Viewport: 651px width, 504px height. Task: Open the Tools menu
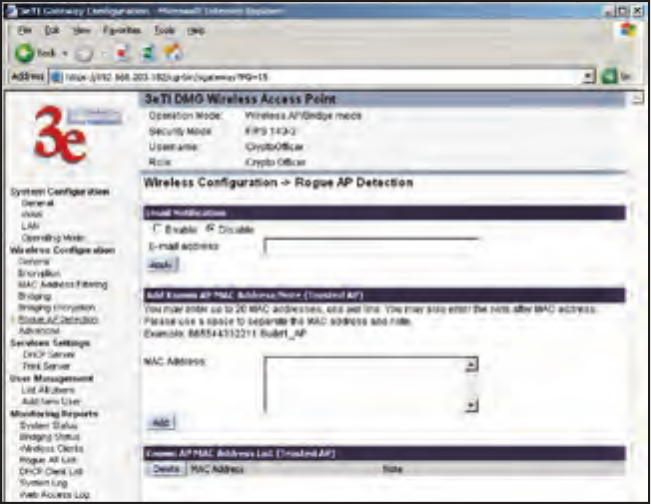(164, 30)
